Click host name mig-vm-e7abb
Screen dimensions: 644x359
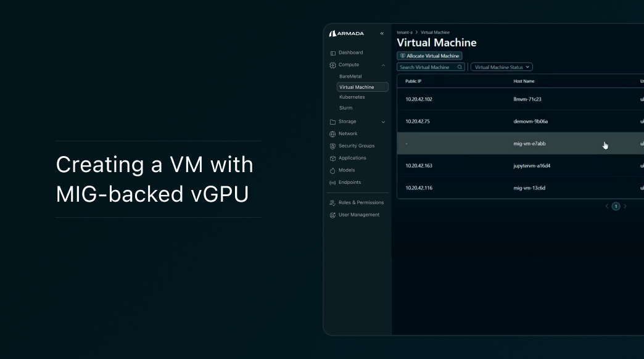tap(529, 144)
